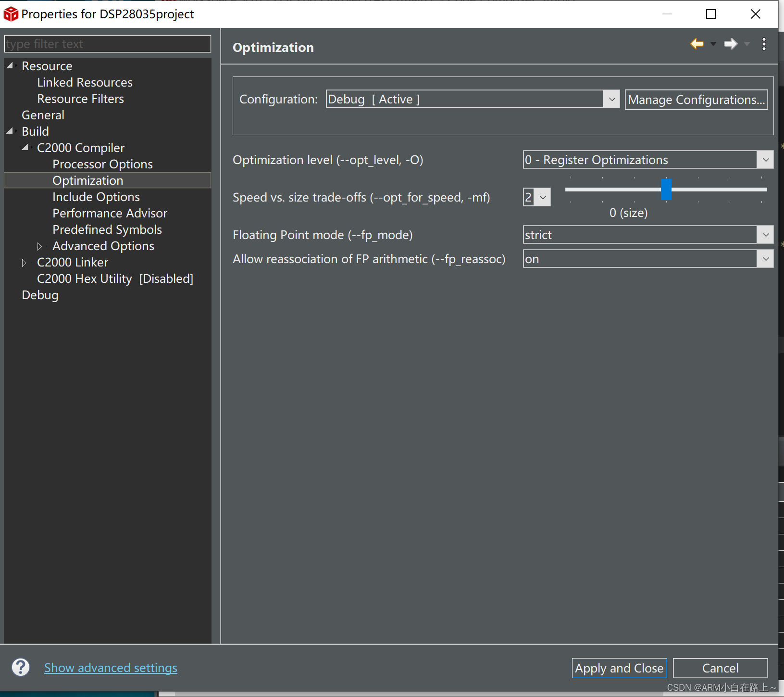Select C2000 Hex Utility [Disabled] item
The image size is (784, 697).
click(x=115, y=279)
